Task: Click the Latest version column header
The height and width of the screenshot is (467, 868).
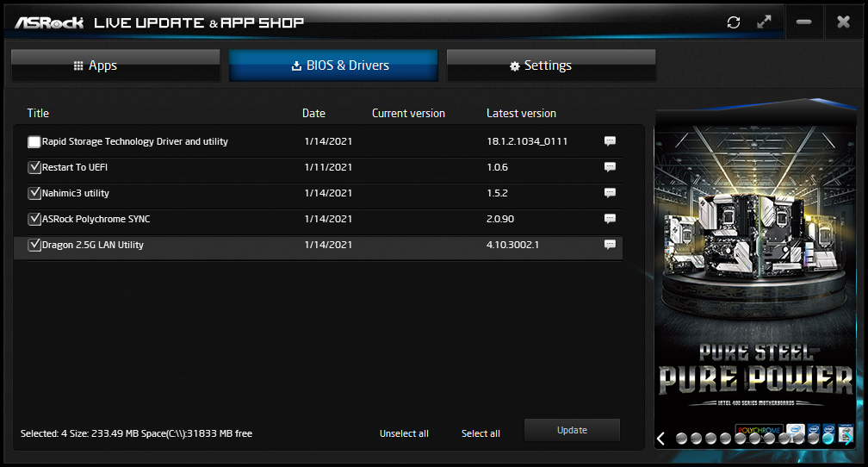Action: [x=521, y=113]
